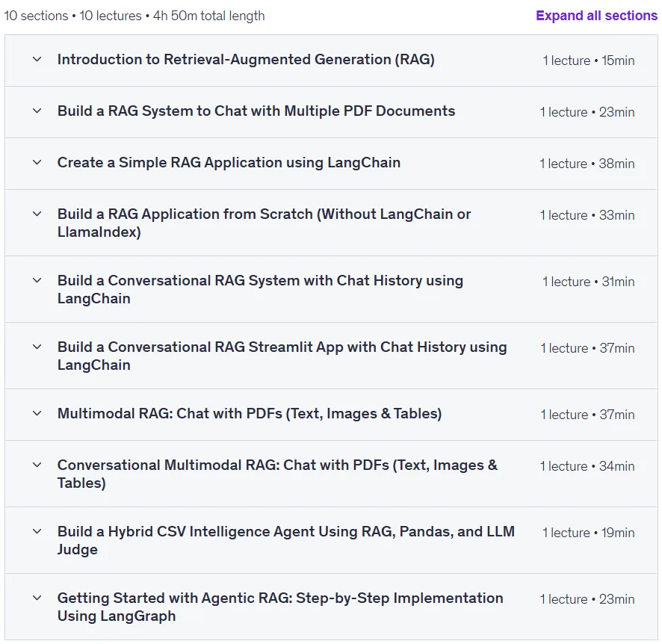Select Create a Simple RAG Application using LangChain title
The height and width of the screenshot is (644, 662).
[x=229, y=162]
